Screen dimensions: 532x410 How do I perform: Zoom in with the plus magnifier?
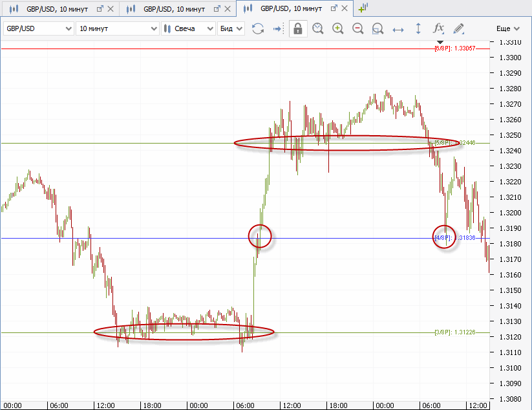(337, 28)
